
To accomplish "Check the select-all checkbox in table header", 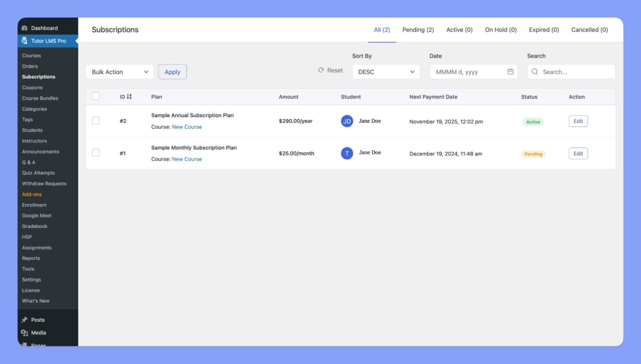I will [x=96, y=95].
